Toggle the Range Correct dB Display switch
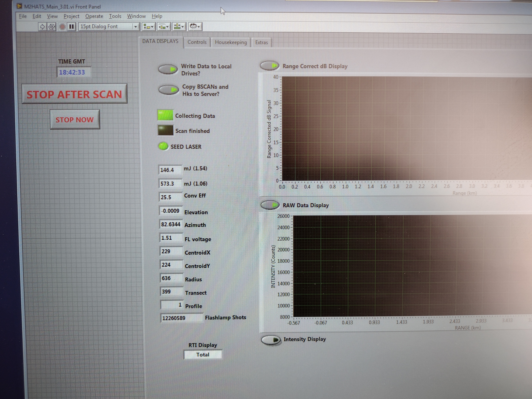 click(x=269, y=66)
